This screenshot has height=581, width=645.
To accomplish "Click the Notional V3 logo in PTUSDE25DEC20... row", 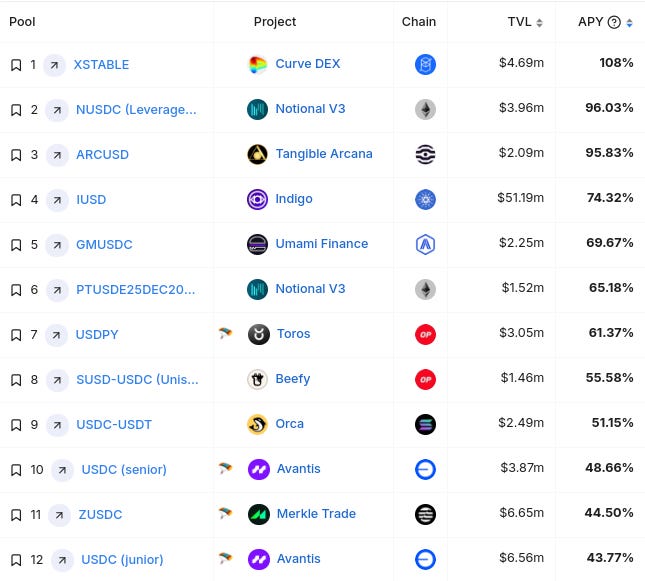I will pos(258,289).
